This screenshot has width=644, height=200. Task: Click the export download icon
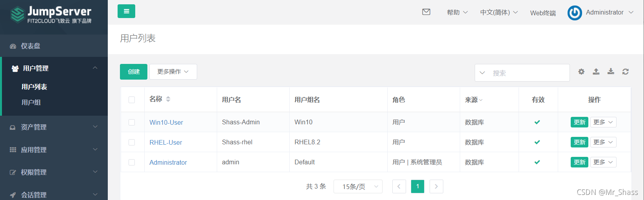(611, 71)
